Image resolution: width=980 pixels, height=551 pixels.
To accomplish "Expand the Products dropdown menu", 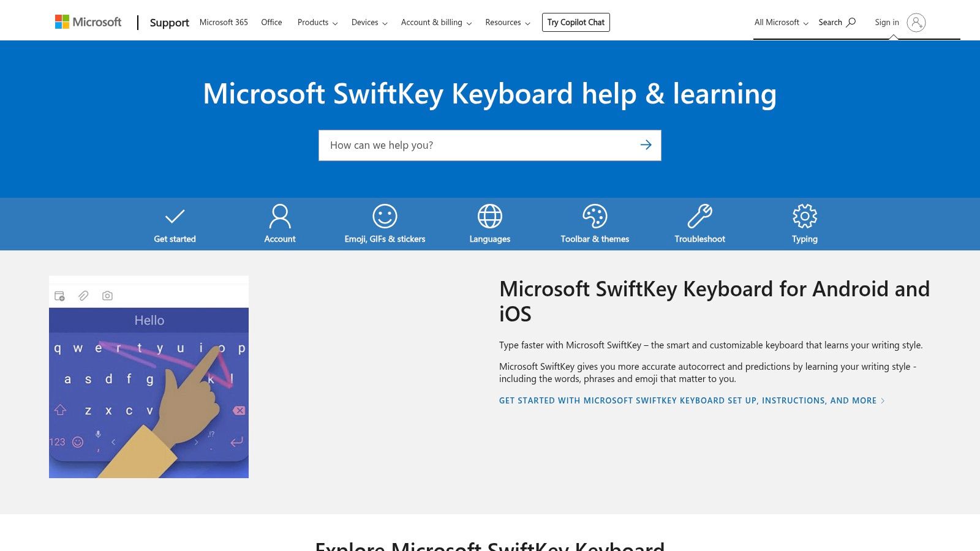I will tap(317, 23).
